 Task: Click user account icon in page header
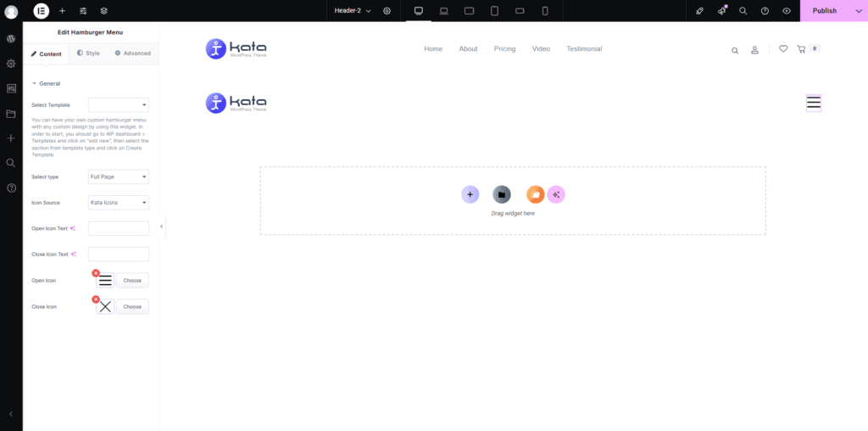754,50
